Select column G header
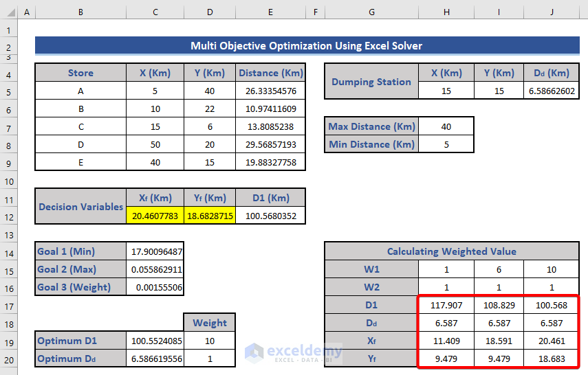588x375 pixels. (x=371, y=12)
